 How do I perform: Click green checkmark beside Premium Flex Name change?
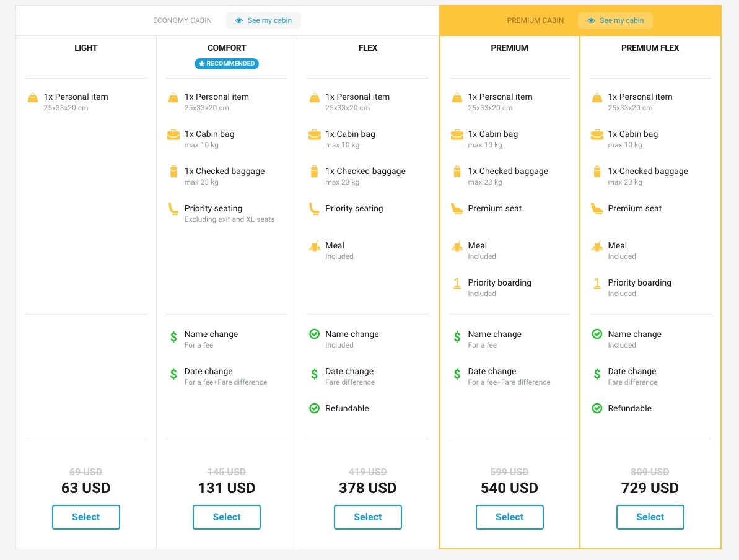click(x=597, y=334)
